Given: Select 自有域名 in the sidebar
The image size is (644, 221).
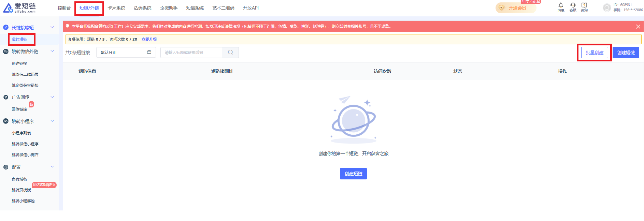Looking at the screenshot, I should pyautogui.click(x=19, y=179).
